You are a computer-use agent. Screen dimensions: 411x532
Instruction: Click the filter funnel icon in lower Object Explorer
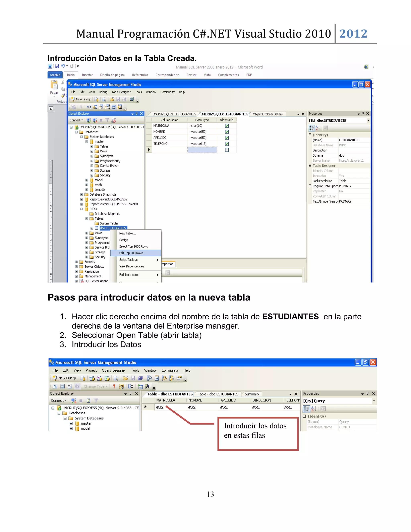(96, 401)
